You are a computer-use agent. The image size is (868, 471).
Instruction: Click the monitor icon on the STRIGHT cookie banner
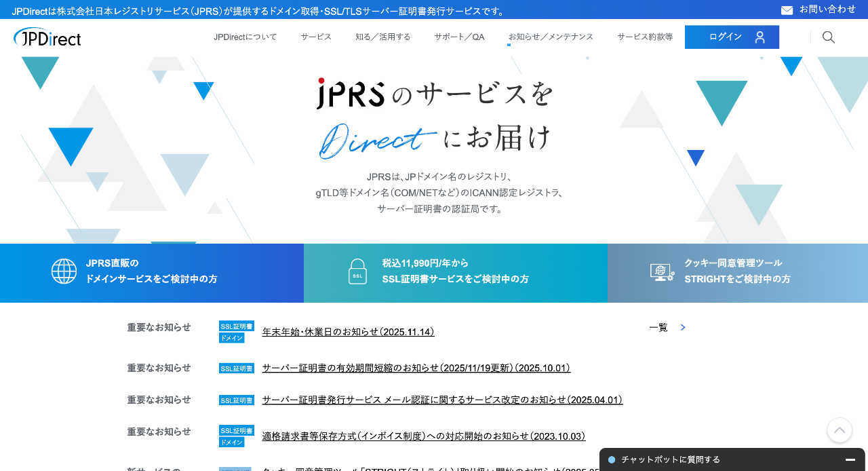click(x=660, y=271)
